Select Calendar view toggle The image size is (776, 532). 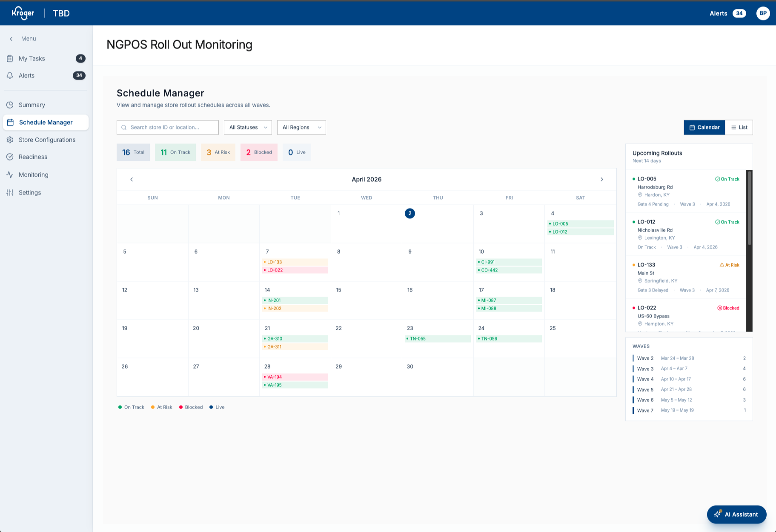click(704, 127)
